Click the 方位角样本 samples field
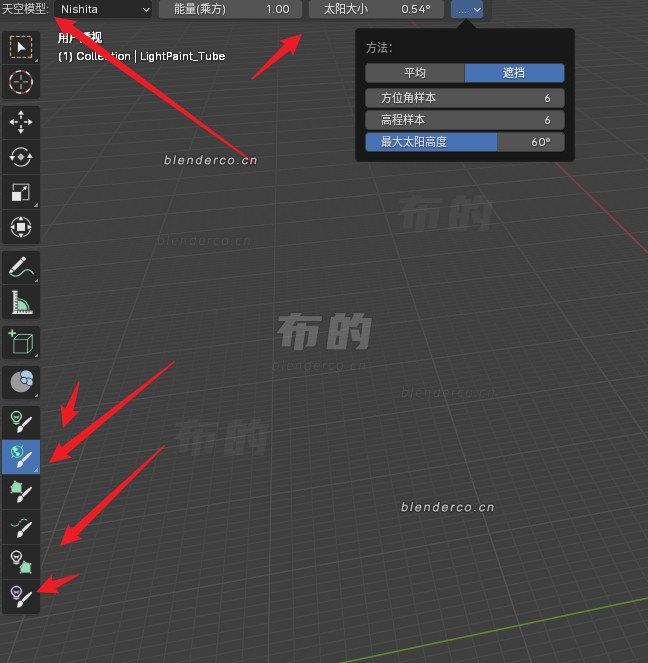The width and height of the screenshot is (648, 663). tap(465, 98)
